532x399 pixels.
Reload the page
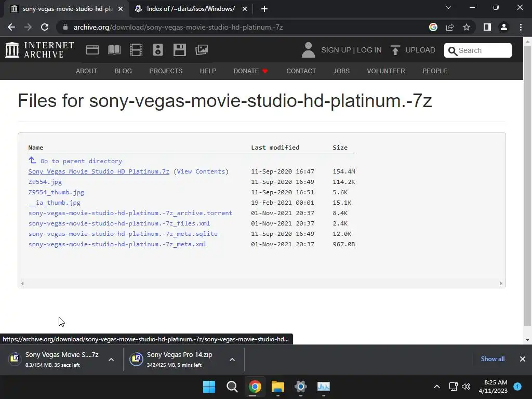point(45,27)
